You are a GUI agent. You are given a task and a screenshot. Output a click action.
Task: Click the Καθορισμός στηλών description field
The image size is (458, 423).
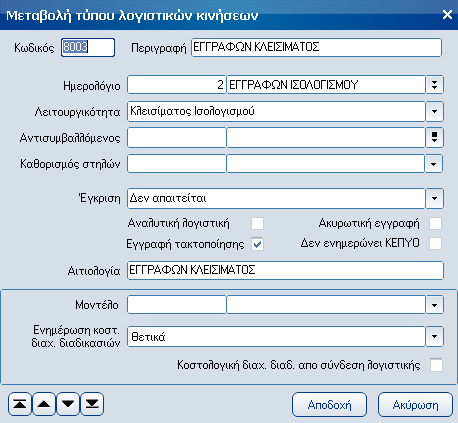click(x=326, y=164)
